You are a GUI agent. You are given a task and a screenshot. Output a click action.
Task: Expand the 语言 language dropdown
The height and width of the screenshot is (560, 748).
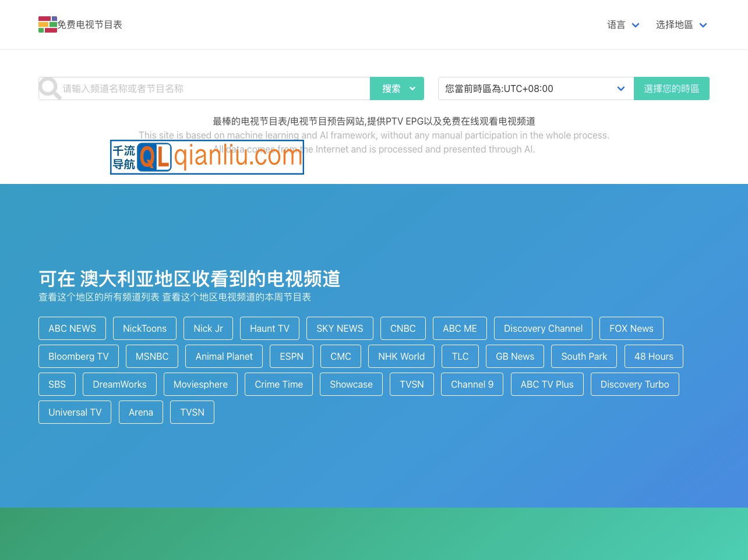coord(623,24)
